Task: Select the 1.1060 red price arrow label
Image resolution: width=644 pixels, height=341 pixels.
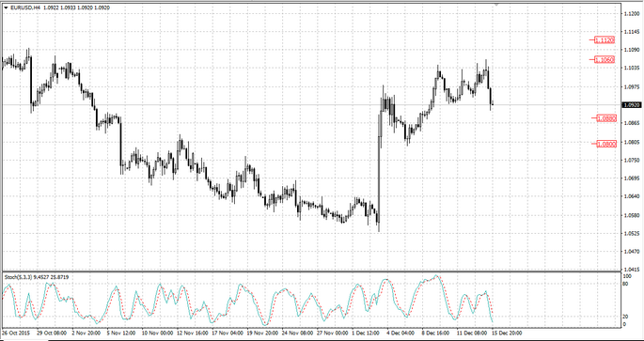Action: (x=605, y=60)
